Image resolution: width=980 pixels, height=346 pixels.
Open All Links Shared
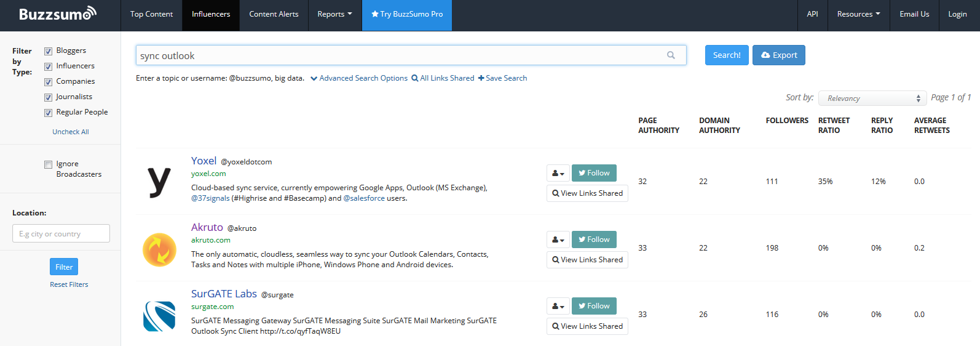443,78
